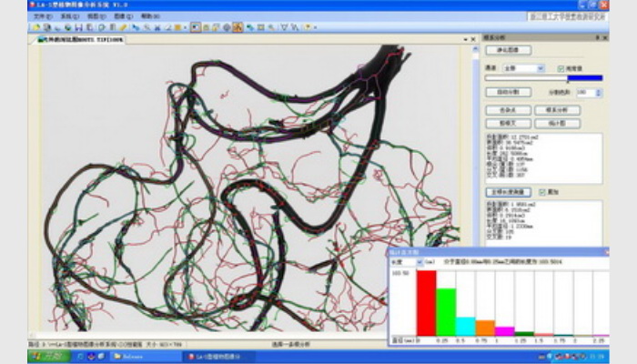
Task: Click the first icon in the toolbar
Action: tap(35, 27)
